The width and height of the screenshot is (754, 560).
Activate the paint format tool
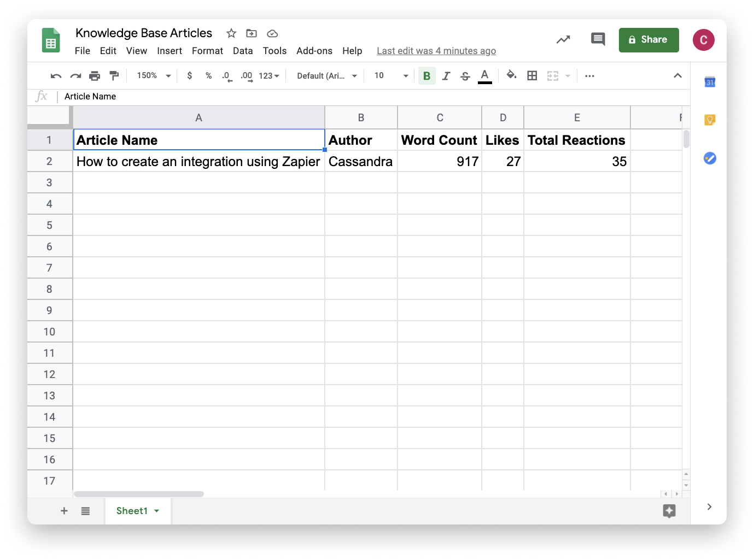pos(114,76)
